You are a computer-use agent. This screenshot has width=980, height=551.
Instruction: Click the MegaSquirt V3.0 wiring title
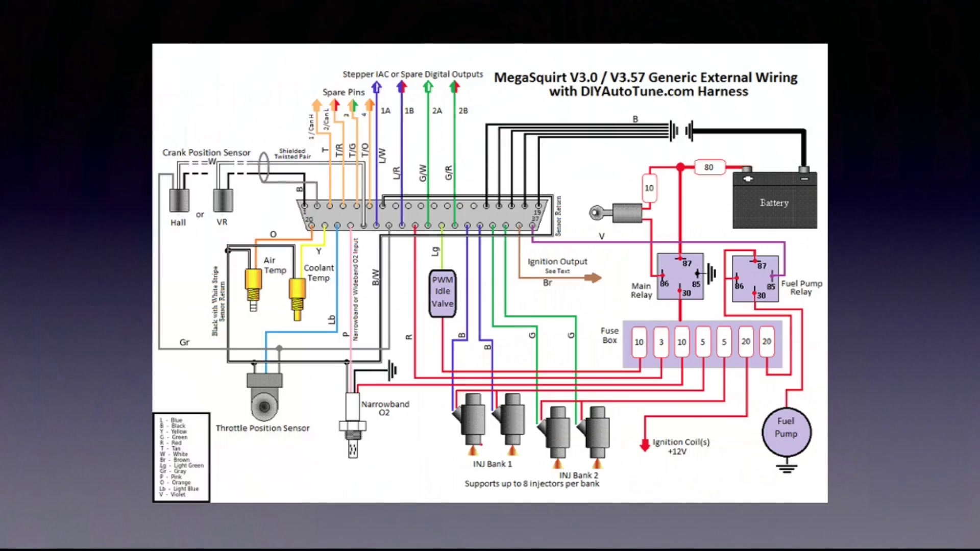click(x=646, y=84)
